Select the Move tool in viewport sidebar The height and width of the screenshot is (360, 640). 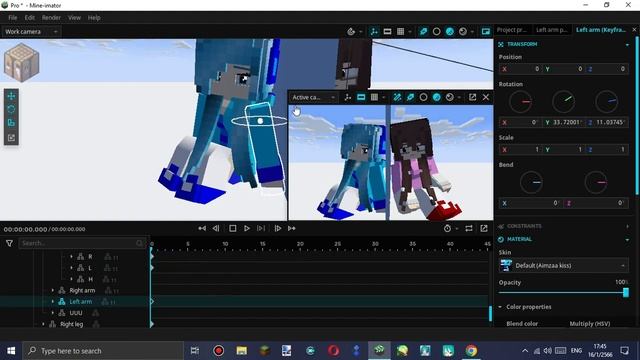click(11, 96)
